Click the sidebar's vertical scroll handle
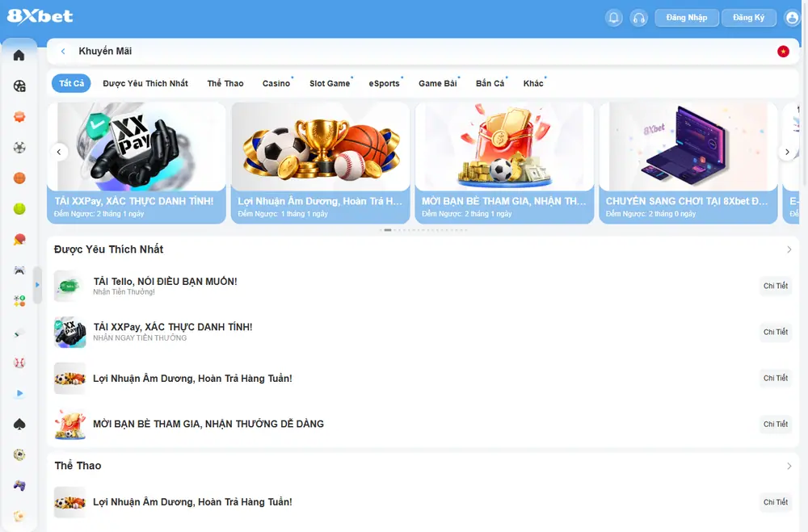The width and height of the screenshot is (808, 532). tap(37, 285)
